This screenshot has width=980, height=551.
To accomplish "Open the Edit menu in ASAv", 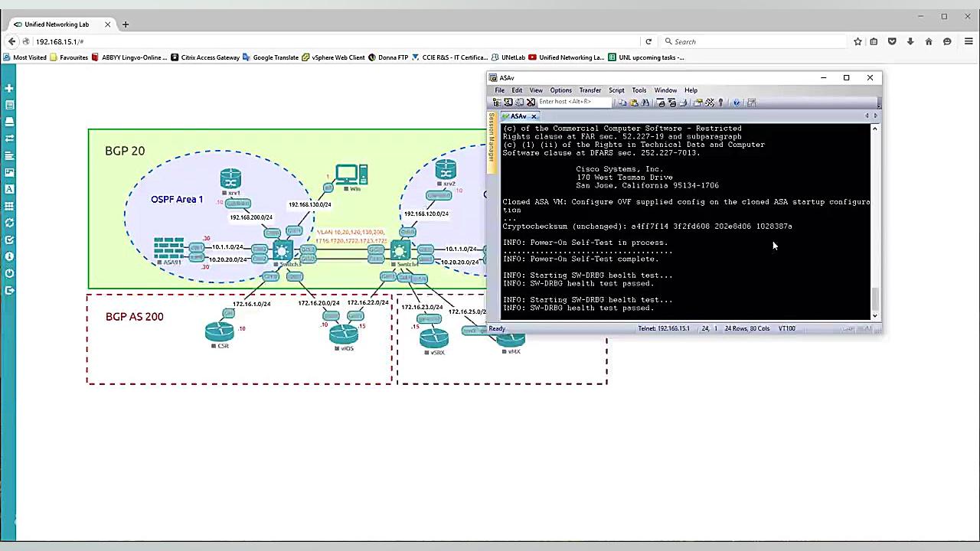I will pos(517,90).
